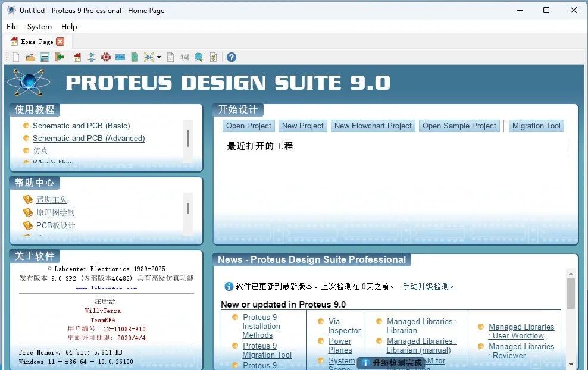Open Schematic and PCB (Advanced) tutorial
The width and height of the screenshot is (588, 370).
(89, 139)
